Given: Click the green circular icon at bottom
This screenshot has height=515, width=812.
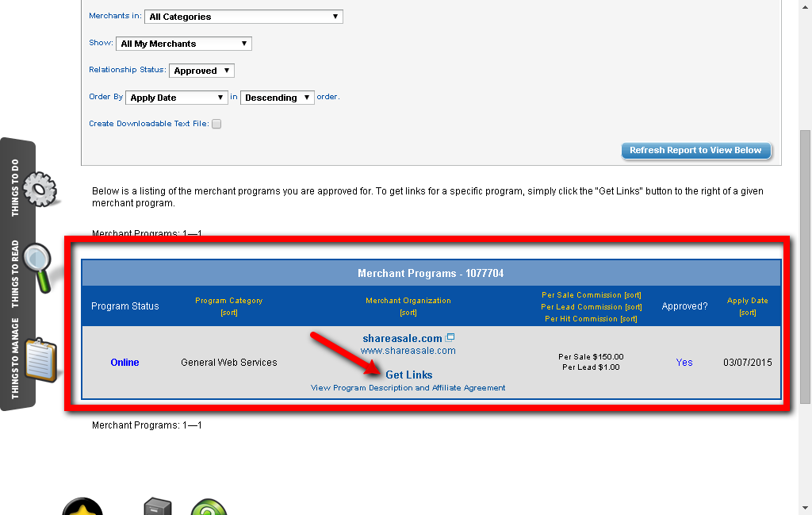Looking at the screenshot, I should click(209, 508).
